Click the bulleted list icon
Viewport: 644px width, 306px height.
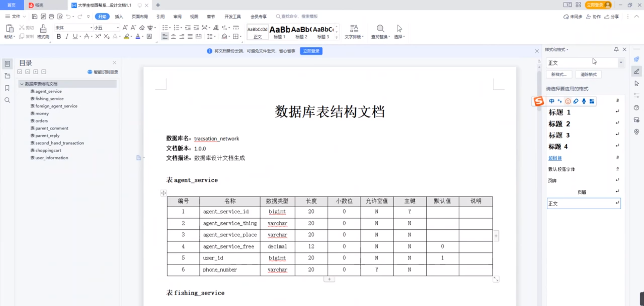click(165, 28)
